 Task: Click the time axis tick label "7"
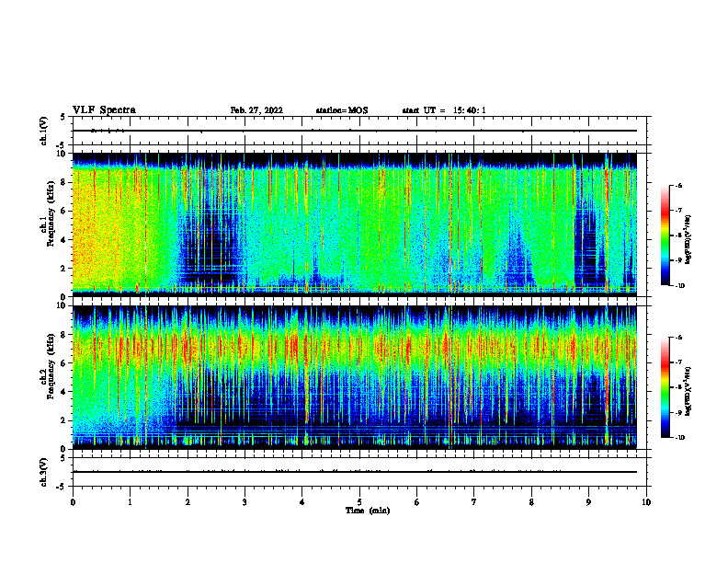click(x=474, y=502)
